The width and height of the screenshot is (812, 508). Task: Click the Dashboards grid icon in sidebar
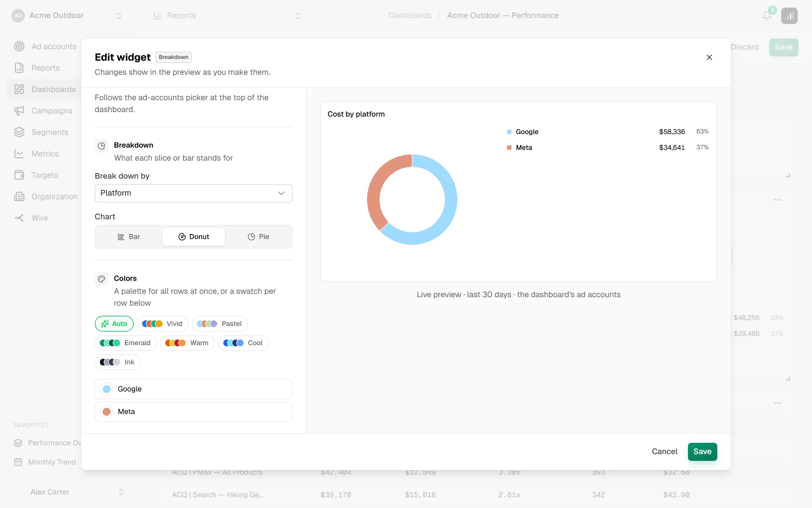(x=19, y=89)
